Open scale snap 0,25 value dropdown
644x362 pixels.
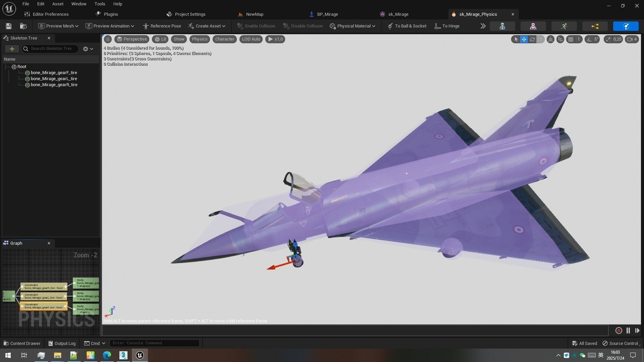(x=617, y=39)
